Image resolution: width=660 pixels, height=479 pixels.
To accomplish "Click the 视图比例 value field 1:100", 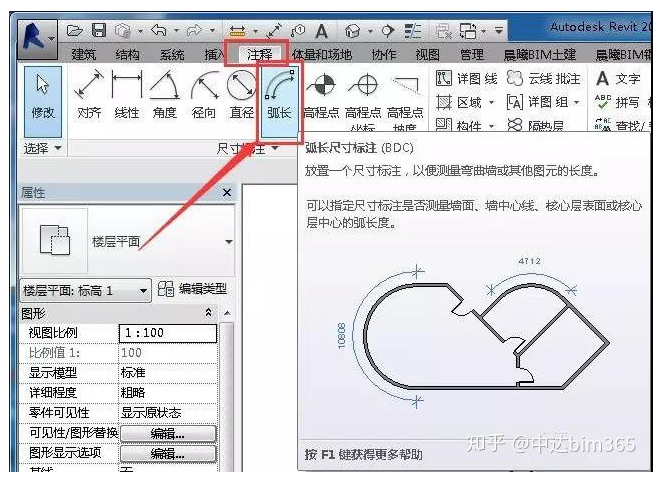I will pos(166,333).
